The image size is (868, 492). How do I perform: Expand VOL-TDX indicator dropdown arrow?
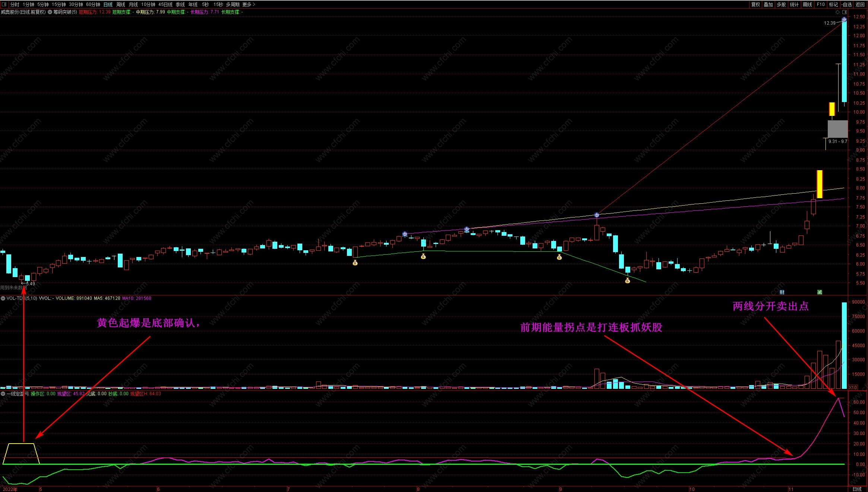(3, 298)
